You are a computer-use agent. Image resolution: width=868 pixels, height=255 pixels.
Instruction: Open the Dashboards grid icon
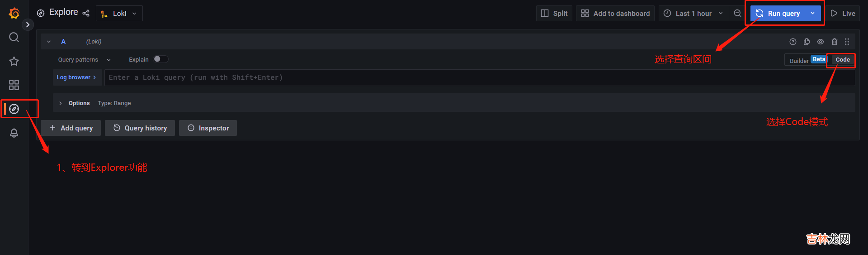[14, 85]
